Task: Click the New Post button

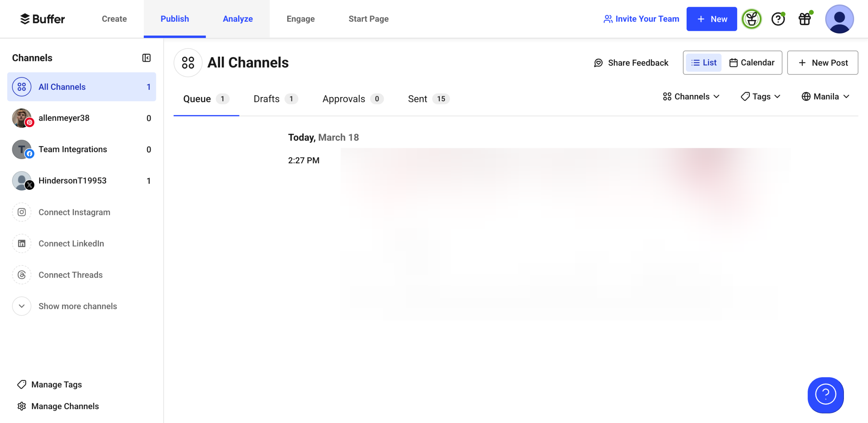Action: click(x=823, y=63)
